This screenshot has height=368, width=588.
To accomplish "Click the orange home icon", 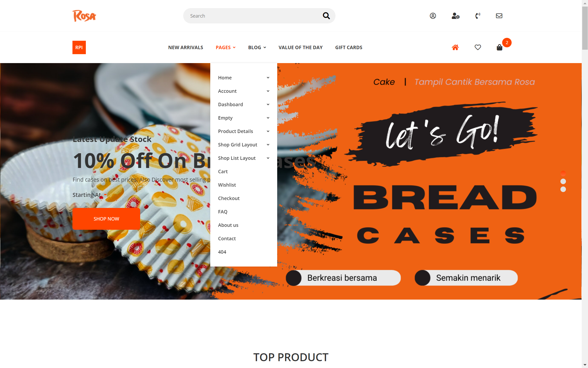I will [455, 47].
